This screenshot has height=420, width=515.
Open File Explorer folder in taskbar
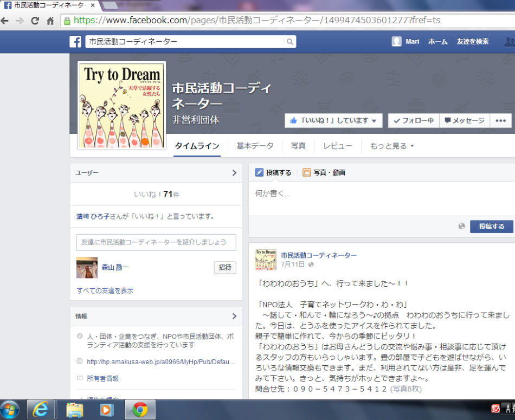(75, 410)
